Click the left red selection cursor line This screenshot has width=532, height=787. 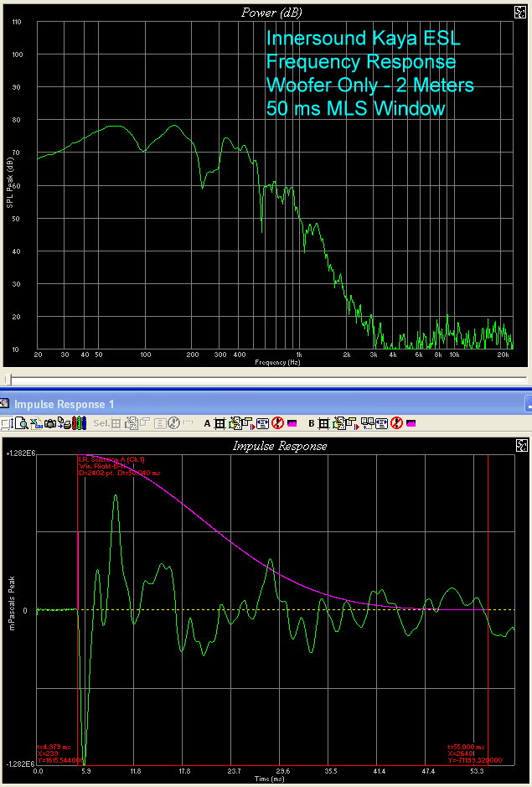pos(78,610)
